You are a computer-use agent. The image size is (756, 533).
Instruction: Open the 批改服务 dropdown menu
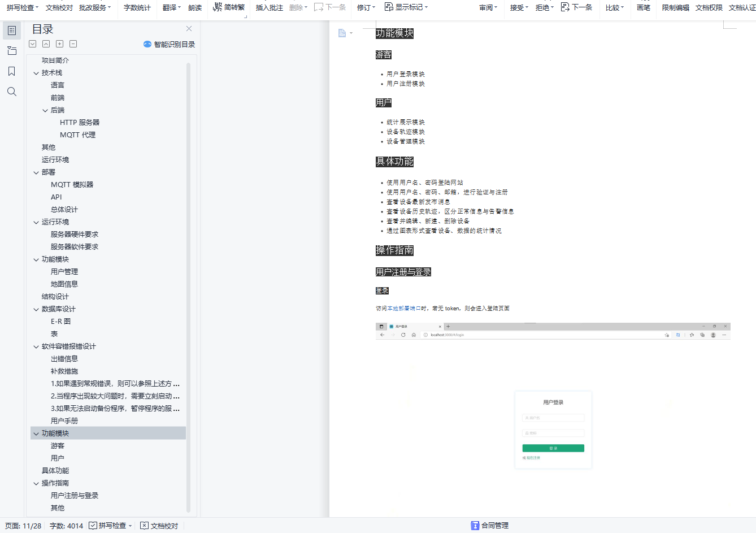click(x=95, y=8)
